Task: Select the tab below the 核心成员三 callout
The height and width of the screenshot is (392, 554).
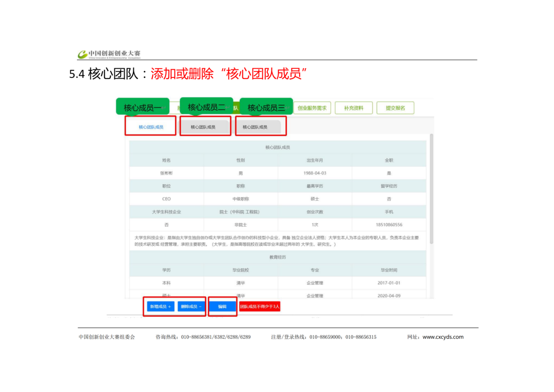Action: tap(255, 127)
